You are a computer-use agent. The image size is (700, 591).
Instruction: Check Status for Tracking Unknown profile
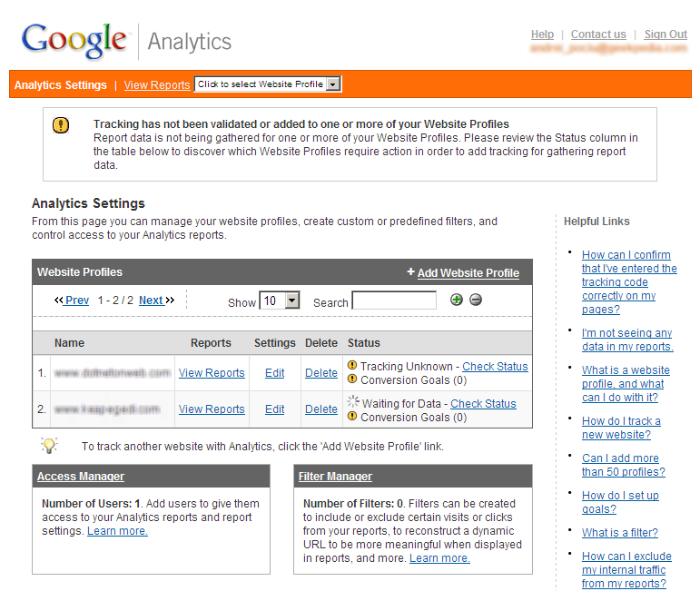pos(495,367)
